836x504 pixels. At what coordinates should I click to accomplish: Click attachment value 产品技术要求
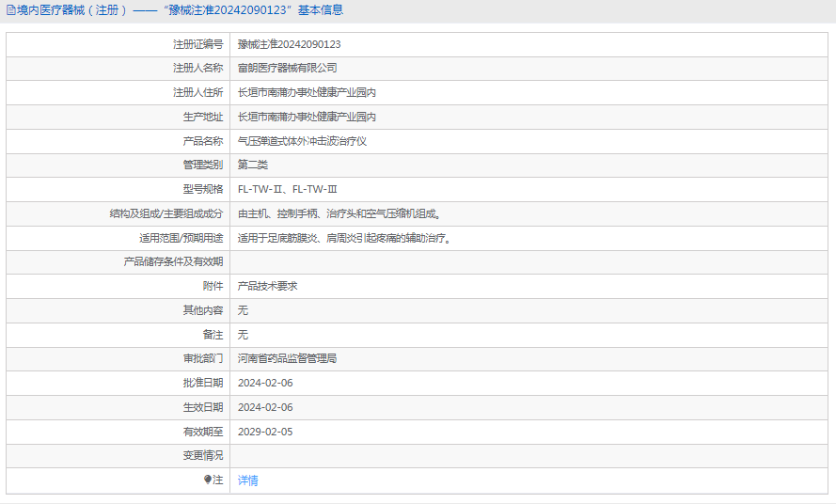pos(268,287)
